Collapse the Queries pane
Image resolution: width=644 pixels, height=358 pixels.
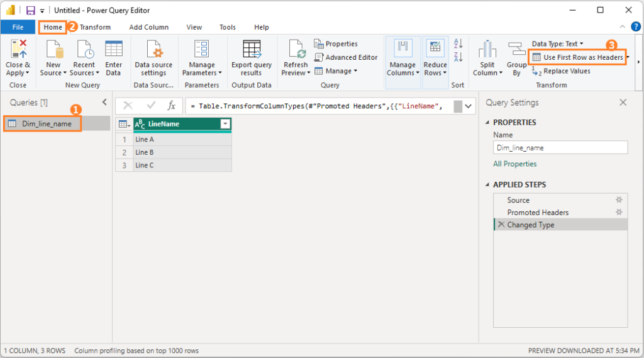(x=104, y=102)
